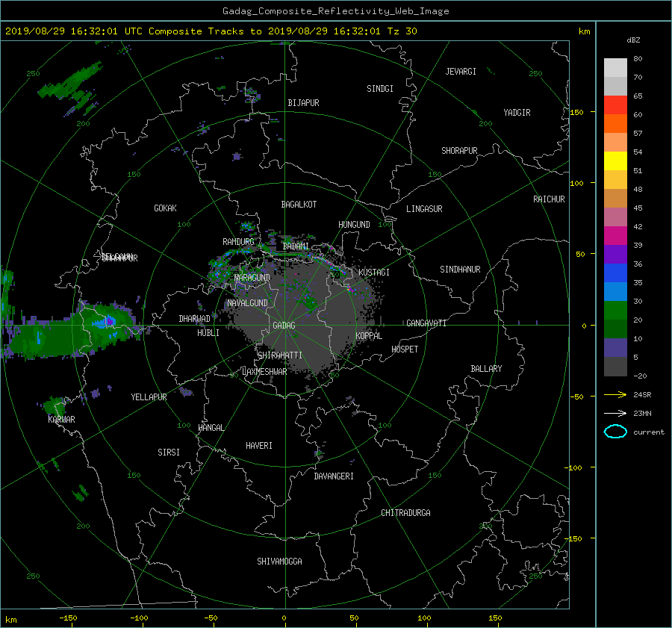This screenshot has height=628, width=672.
Task: Click the 150 km mark on the right axis
Action: pyautogui.click(x=576, y=112)
